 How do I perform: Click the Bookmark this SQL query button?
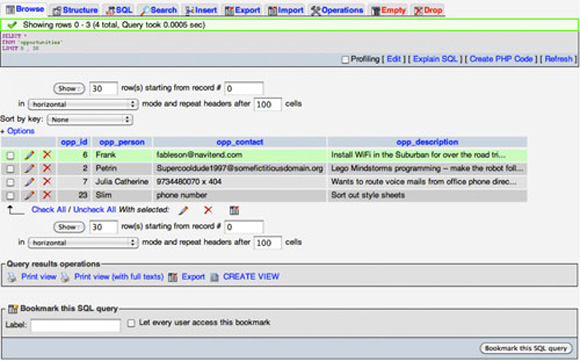tap(526, 348)
